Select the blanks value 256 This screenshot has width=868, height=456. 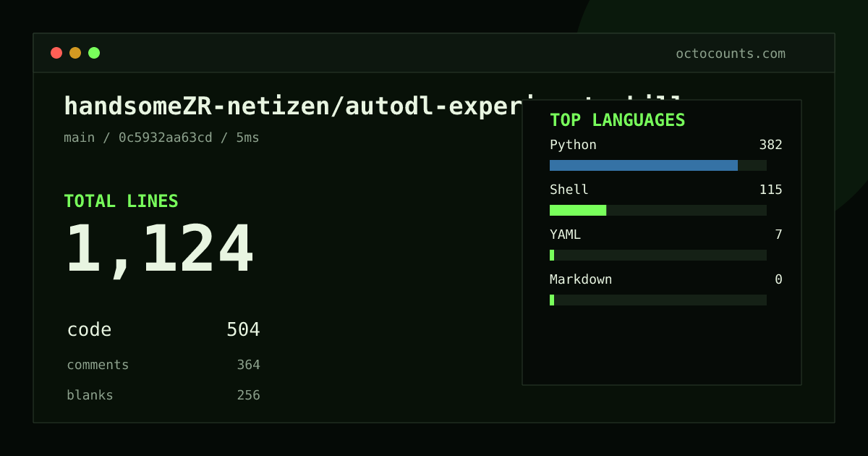click(x=248, y=395)
